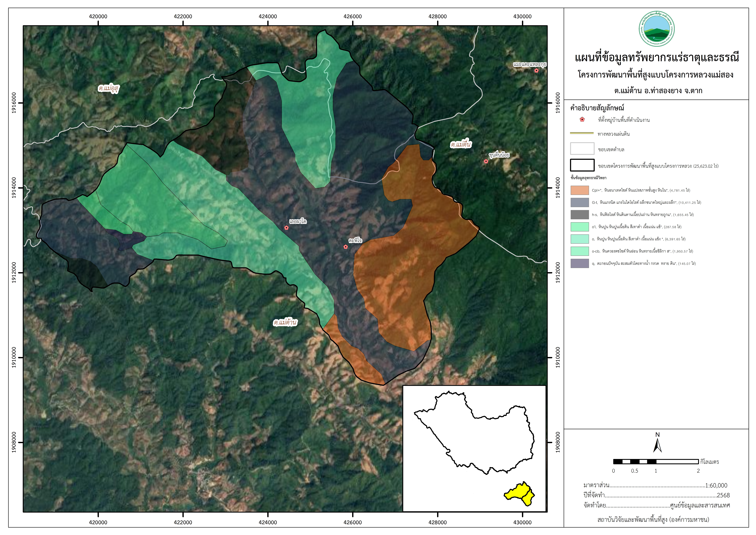Click the ตะพิโจ village pentagon marker
This screenshot has height=535, width=756.
pos(346,247)
